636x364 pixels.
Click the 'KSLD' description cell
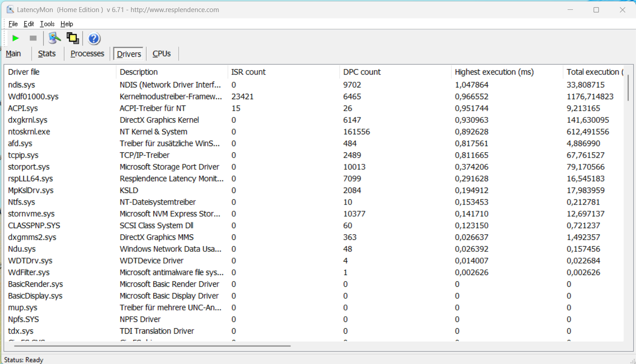(129, 190)
